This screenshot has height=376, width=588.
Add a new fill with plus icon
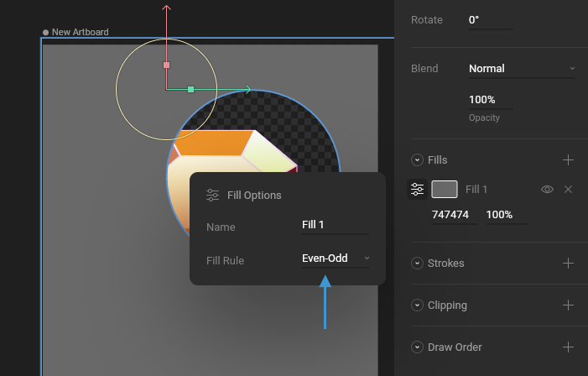tap(568, 159)
